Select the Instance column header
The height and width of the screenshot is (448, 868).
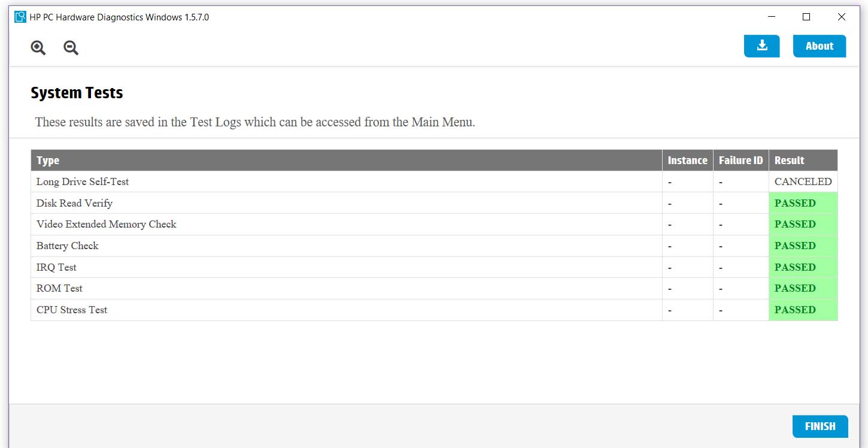click(x=687, y=161)
